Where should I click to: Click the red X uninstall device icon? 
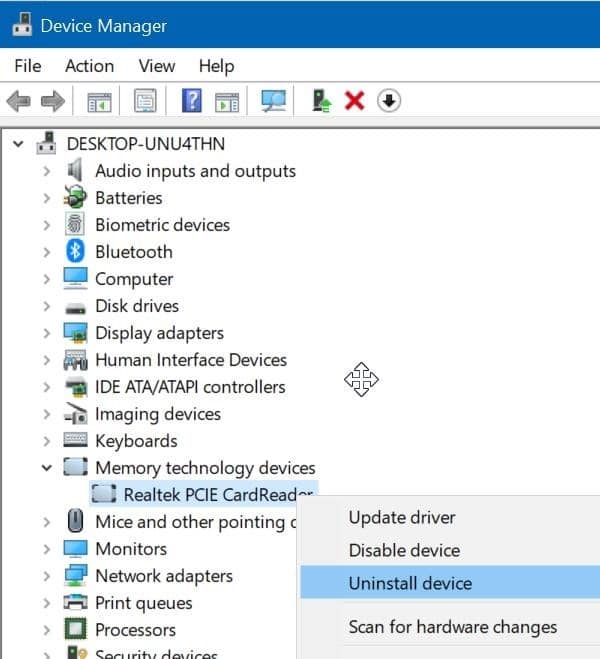tap(354, 101)
